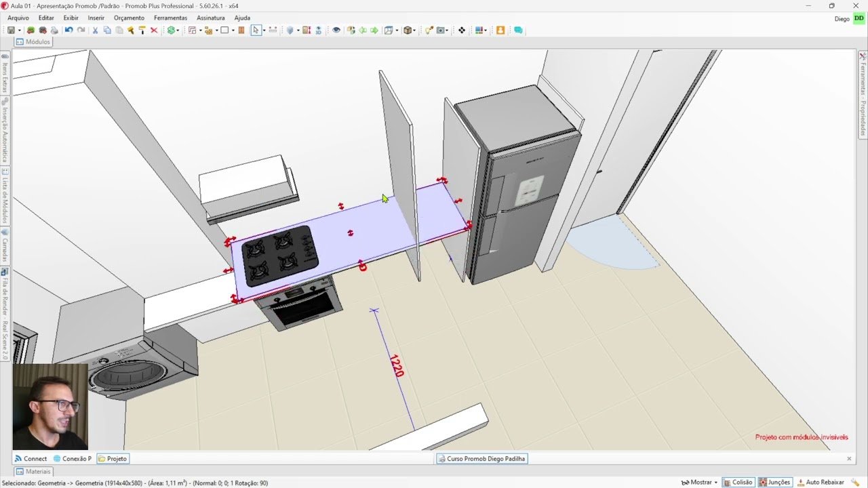This screenshot has width=868, height=488.
Task: Click the wireframe cube view icon
Action: click(x=388, y=30)
